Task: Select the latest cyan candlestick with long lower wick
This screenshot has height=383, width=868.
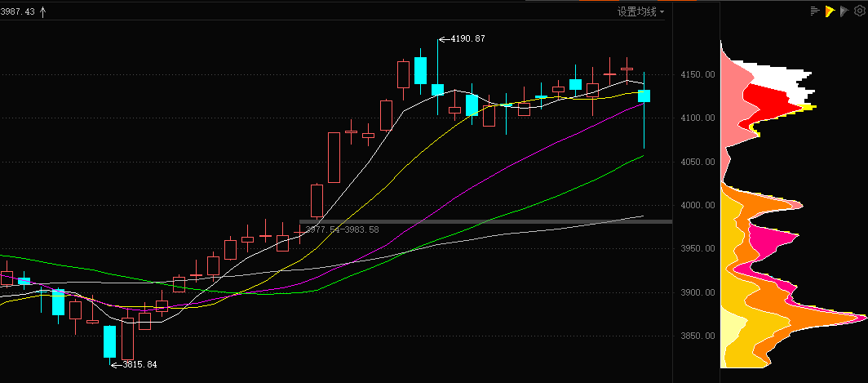Action: pos(644,96)
